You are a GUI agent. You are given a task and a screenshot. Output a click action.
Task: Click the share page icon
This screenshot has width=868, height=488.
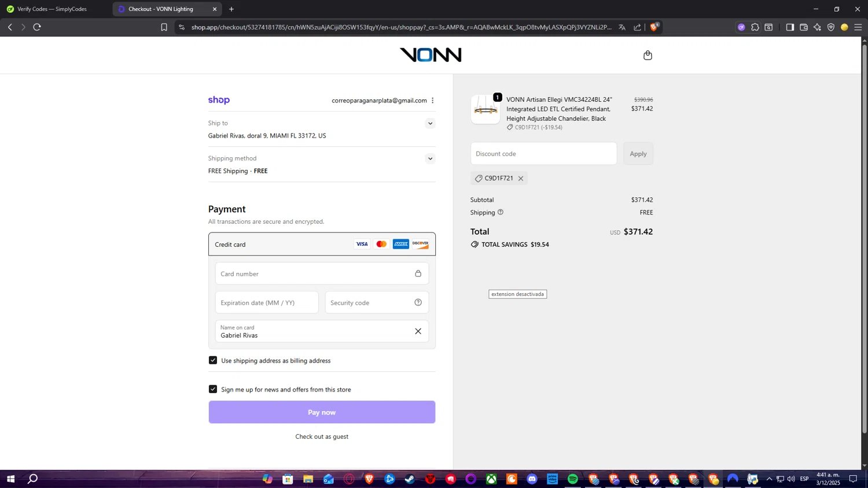point(637,27)
